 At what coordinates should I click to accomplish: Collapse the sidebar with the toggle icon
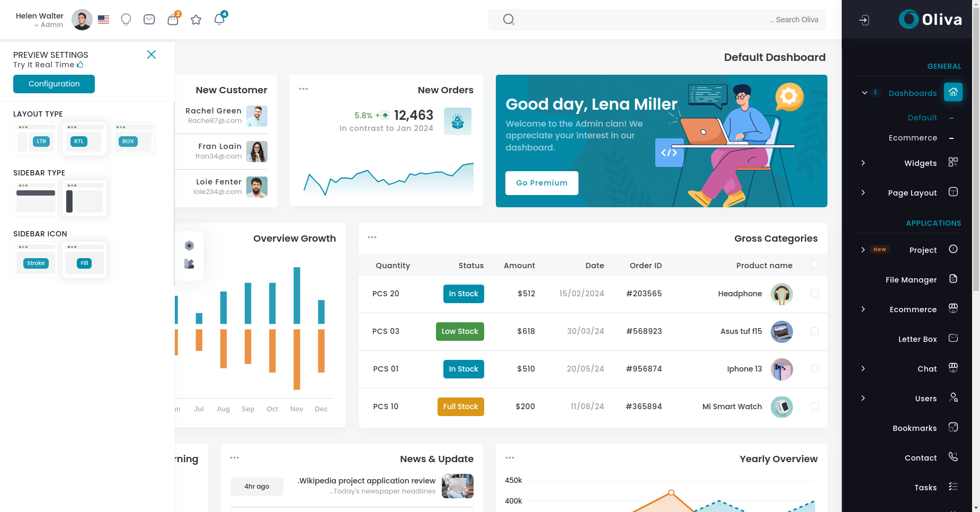(864, 20)
